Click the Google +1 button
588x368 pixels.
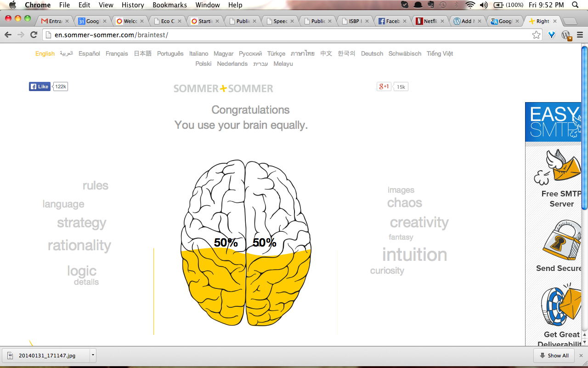point(384,86)
